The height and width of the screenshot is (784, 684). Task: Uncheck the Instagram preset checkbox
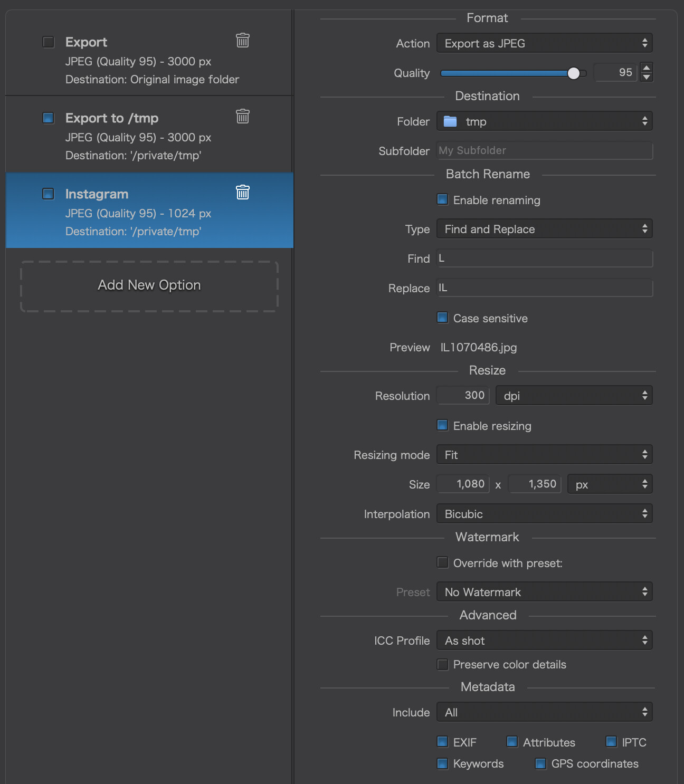click(x=49, y=194)
